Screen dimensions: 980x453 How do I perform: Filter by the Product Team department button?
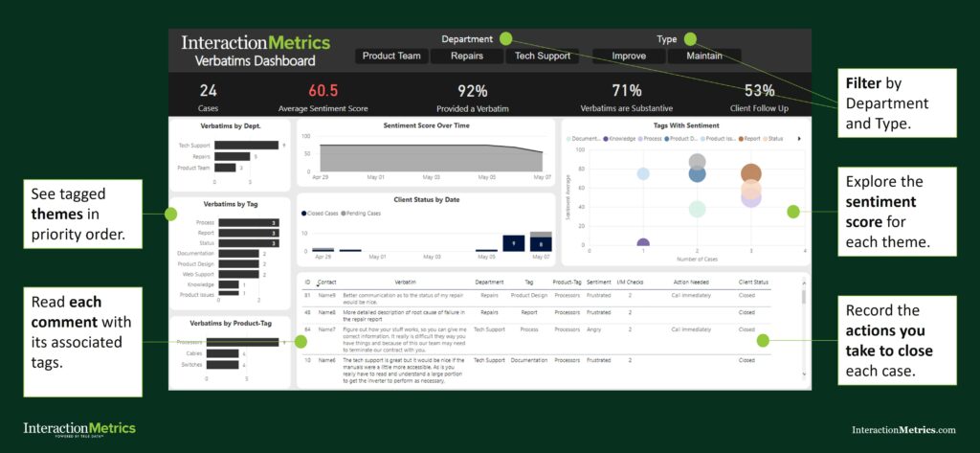(x=391, y=57)
